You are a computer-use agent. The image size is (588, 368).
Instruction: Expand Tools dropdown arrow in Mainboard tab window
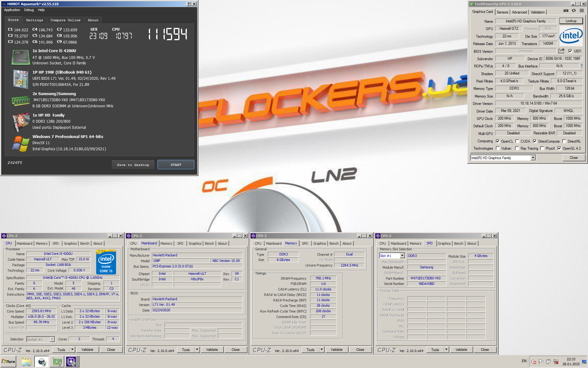[197, 350]
